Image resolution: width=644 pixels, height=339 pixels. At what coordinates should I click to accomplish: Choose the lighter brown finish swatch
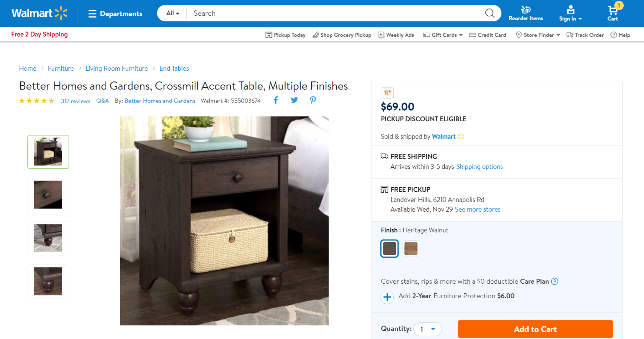pyautogui.click(x=411, y=248)
